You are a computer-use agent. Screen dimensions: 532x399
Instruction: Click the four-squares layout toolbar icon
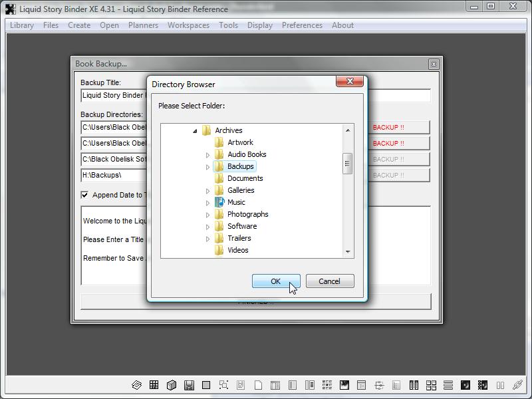click(x=431, y=385)
